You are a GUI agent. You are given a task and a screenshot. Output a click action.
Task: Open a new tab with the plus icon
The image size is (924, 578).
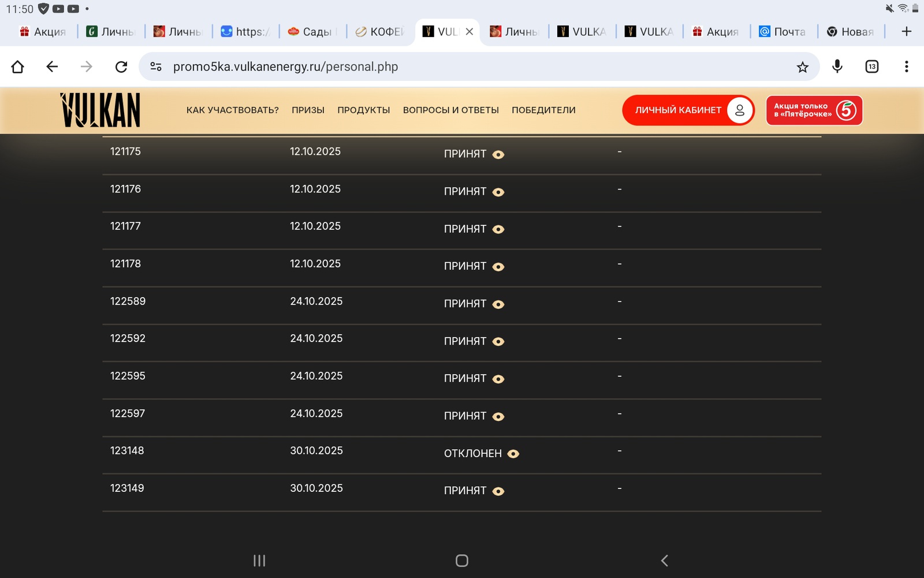(906, 32)
